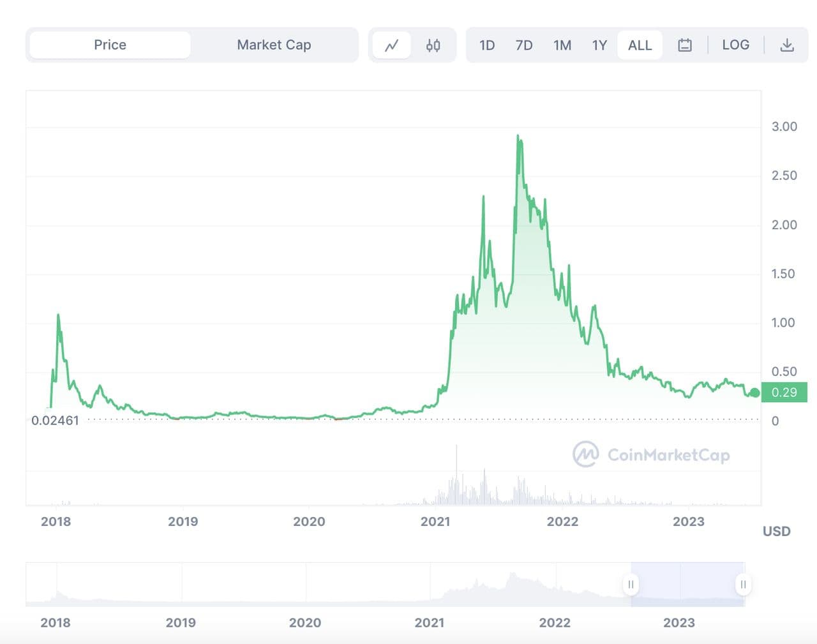Screen dimensions: 817x644
Task: Click the highlighted range in mini navigator
Action: point(687,584)
